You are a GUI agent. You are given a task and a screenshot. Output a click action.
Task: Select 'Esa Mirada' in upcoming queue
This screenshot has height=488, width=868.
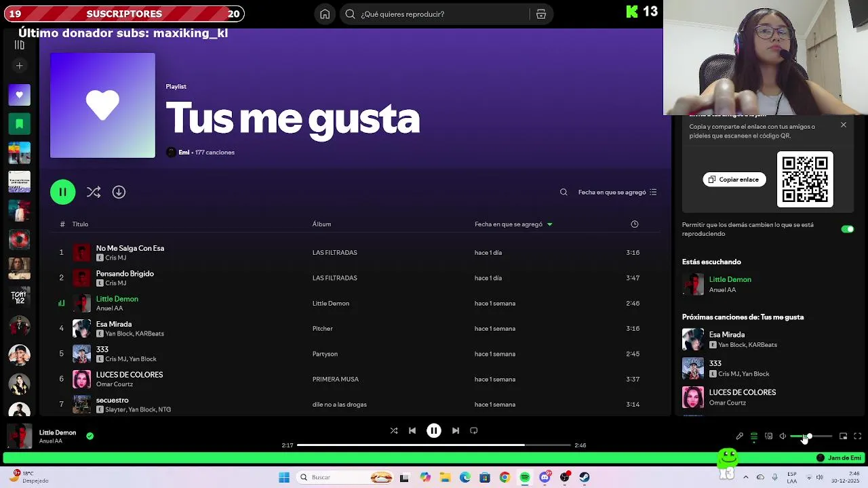pyautogui.click(x=727, y=335)
